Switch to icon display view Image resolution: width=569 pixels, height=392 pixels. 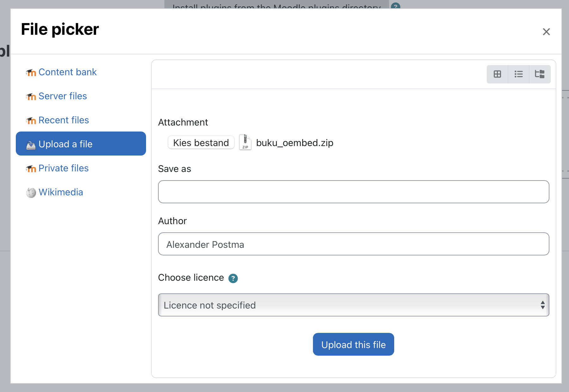click(497, 74)
